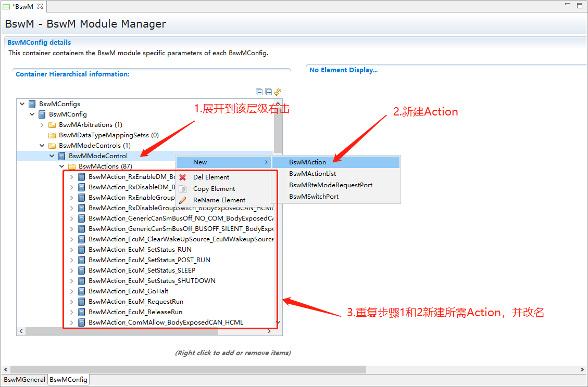
Task: Click the refresh/sync tree icon
Action: coord(278,92)
